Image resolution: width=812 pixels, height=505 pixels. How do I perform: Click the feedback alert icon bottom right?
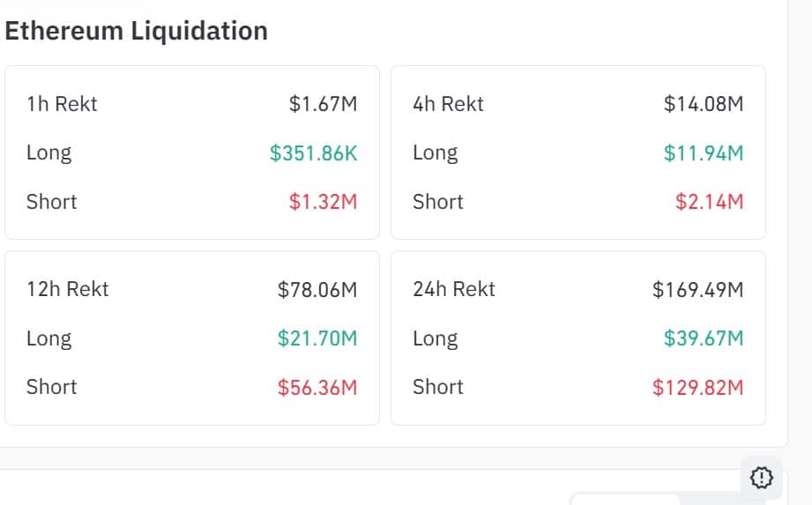point(762,478)
